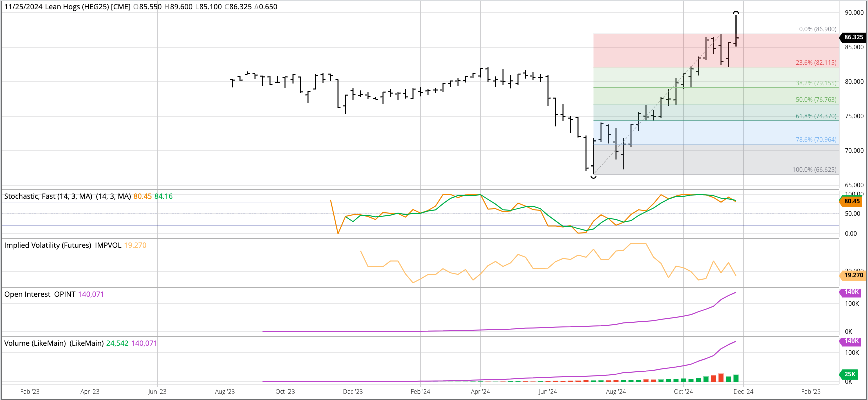
Task: Click the Dec '24 date axis label
Action: pyautogui.click(x=743, y=392)
